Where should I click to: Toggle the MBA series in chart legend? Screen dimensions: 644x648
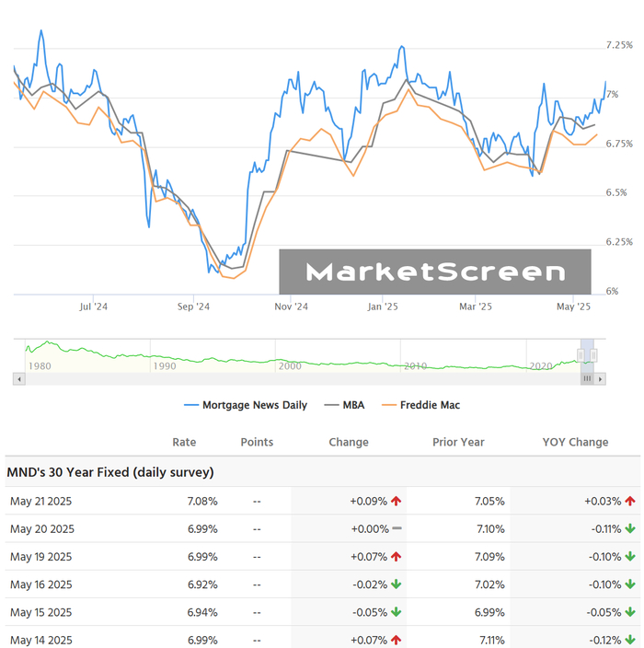click(346, 405)
